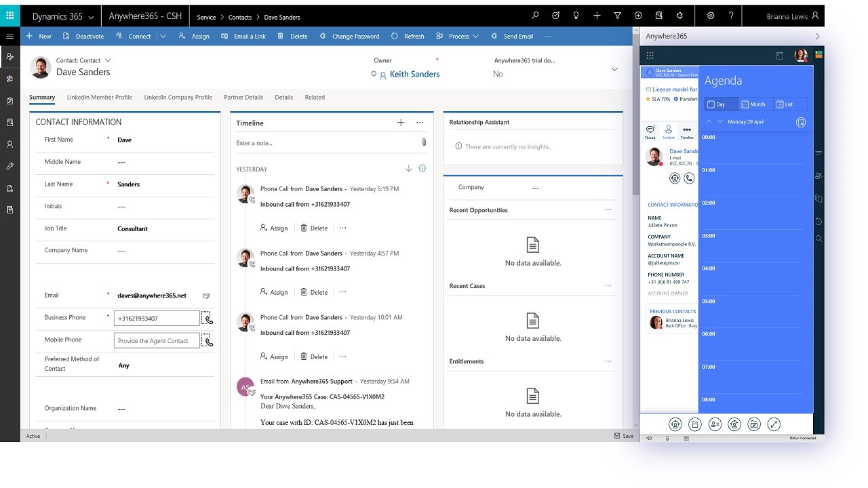Click the email send icon next to daves@anywhere365.net
The width and height of the screenshot is (868, 488).
[207, 296]
